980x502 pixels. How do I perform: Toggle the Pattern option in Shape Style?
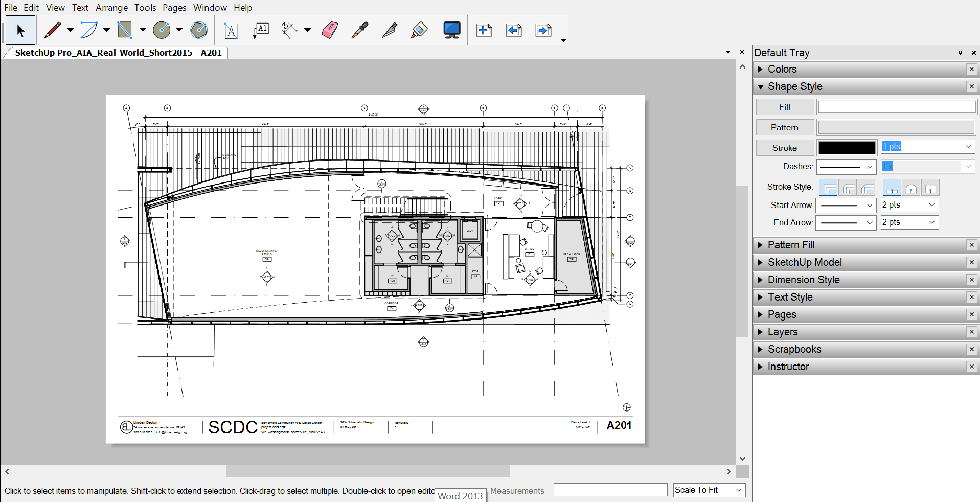784,127
